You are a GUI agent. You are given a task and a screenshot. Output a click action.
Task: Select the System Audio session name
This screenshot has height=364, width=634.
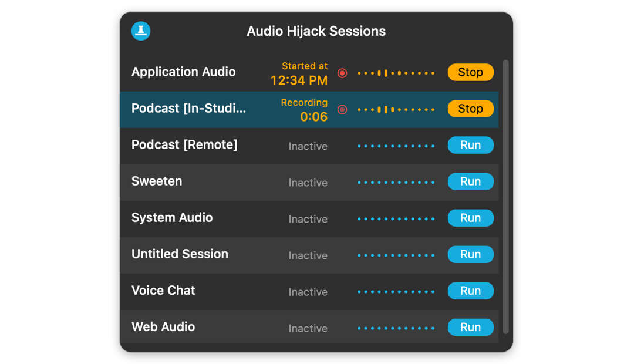[x=172, y=218]
